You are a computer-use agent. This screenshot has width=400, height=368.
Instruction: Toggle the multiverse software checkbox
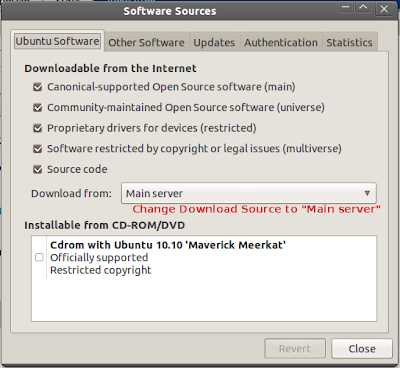(x=38, y=149)
